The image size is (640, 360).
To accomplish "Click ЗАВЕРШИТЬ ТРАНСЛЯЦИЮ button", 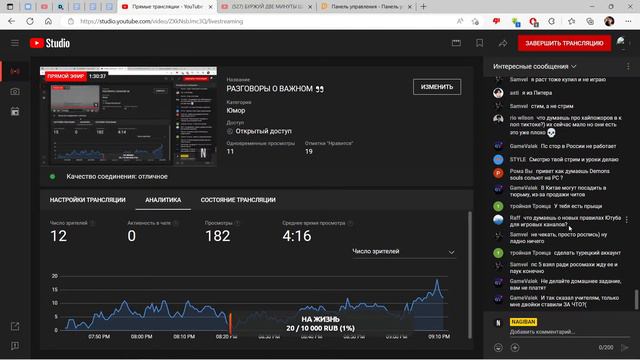I will (x=564, y=43).
